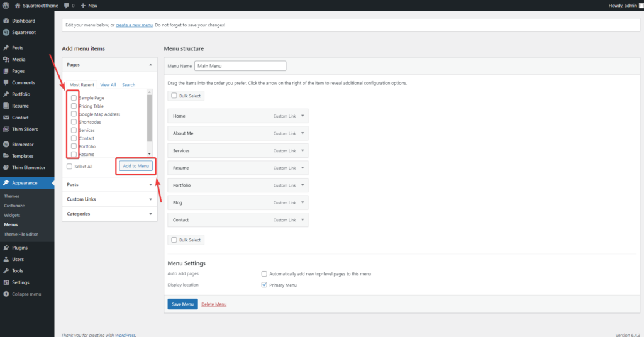Image resolution: width=644 pixels, height=337 pixels.
Task: Open the Theme File Editor submenu
Action: coord(21,235)
